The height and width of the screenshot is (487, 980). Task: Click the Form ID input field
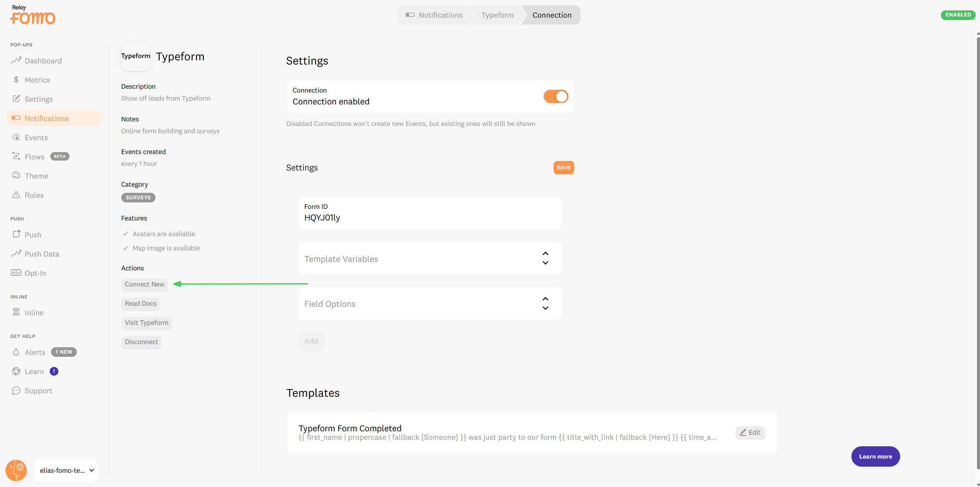430,217
